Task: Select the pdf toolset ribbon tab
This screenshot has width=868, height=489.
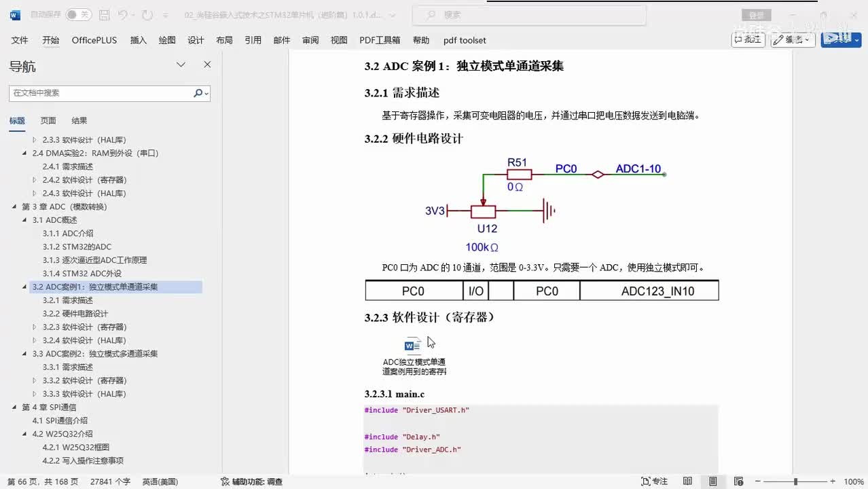Action: point(465,40)
